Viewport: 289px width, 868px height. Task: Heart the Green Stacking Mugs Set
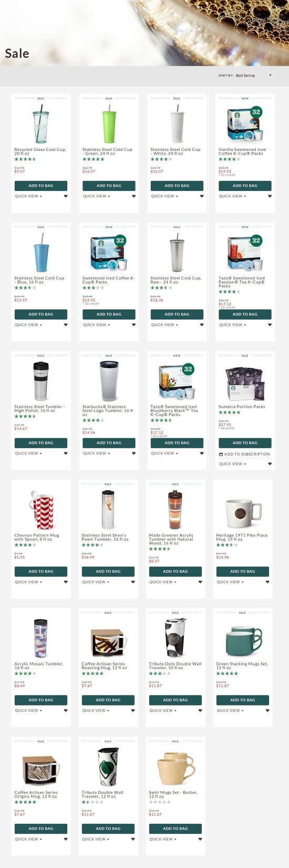267,711
